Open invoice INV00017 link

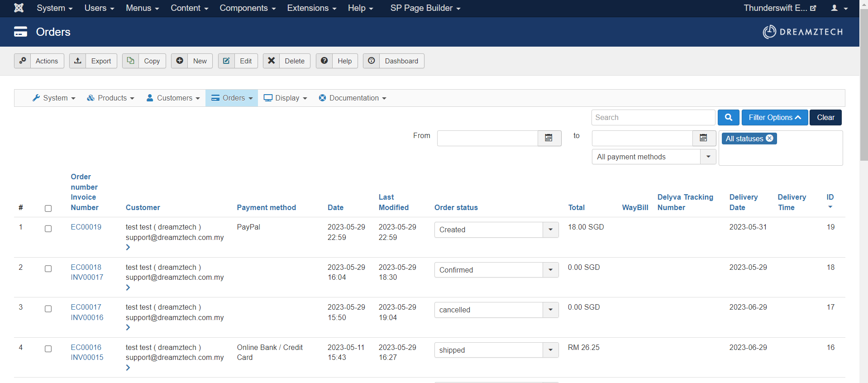[x=87, y=277]
